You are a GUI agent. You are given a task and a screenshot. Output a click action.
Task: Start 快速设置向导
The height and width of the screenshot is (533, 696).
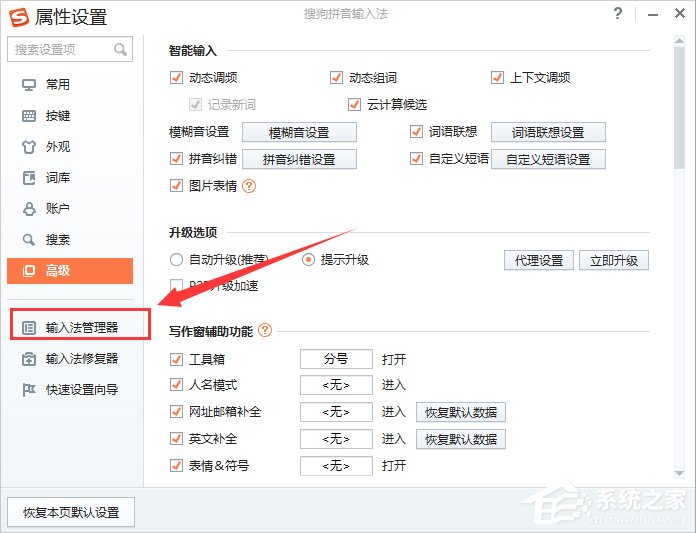coord(71,390)
